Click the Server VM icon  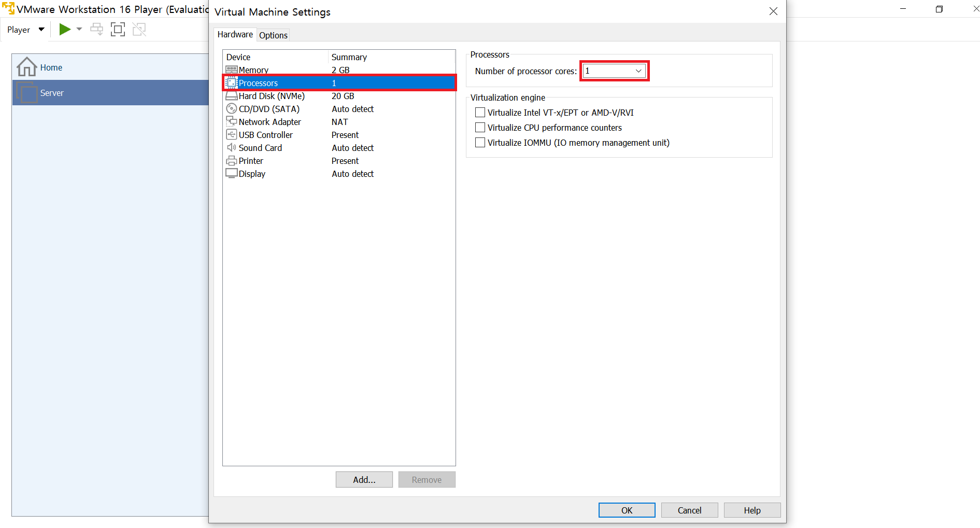point(27,93)
